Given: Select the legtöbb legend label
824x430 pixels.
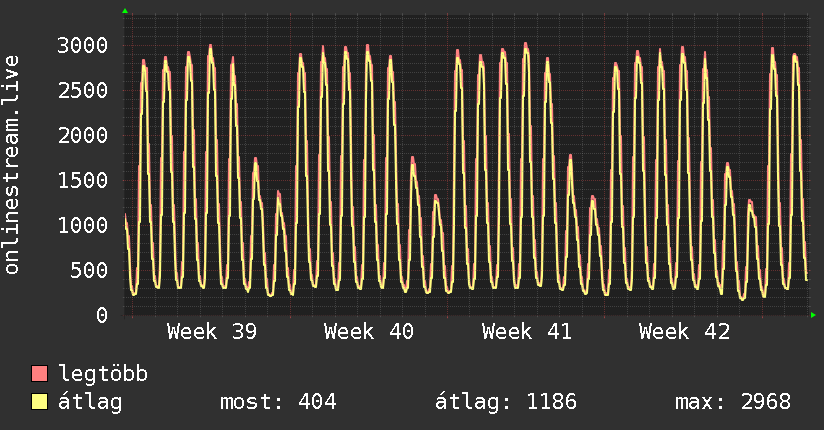Looking at the screenshot, I should point(103,374).
